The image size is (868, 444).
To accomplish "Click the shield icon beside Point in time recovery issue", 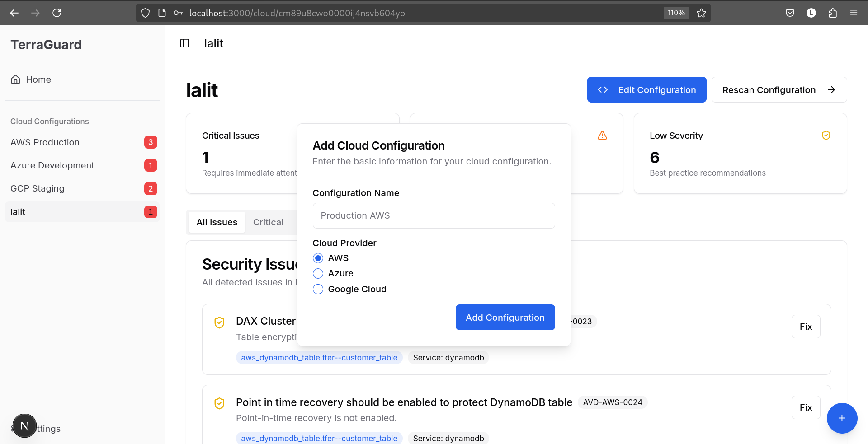I will pos(220,403).
